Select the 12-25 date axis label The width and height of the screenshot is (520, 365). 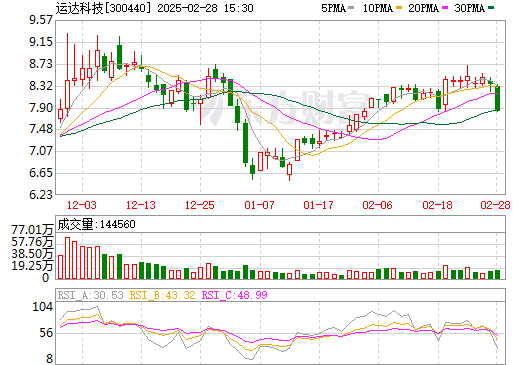[200, 205]
